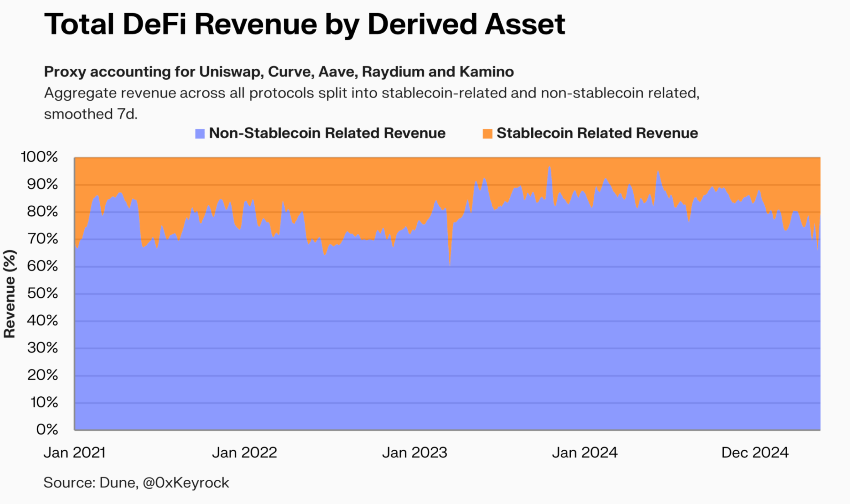Click the Jan 2023 x-axis label
850x504 pixels.
click(x=414, y=452)
